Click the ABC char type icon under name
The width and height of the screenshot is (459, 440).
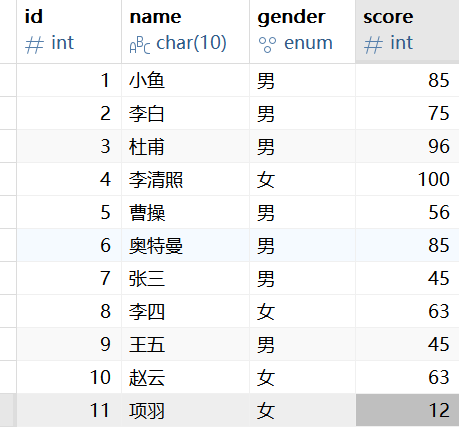click(140, 45)
